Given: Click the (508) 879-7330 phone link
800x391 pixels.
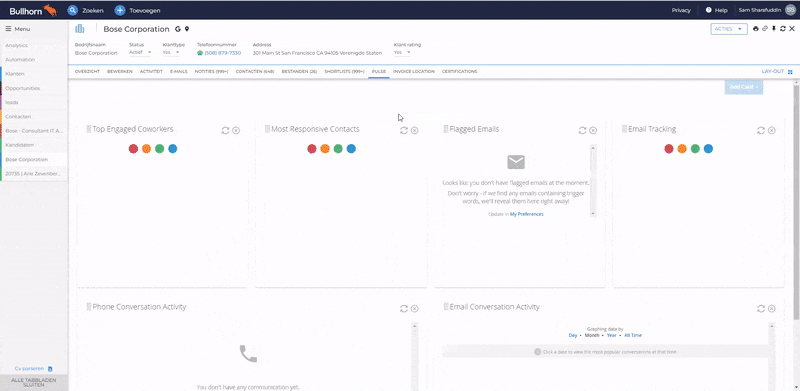Looking at the screenshot, I should (x=222, y=53).
